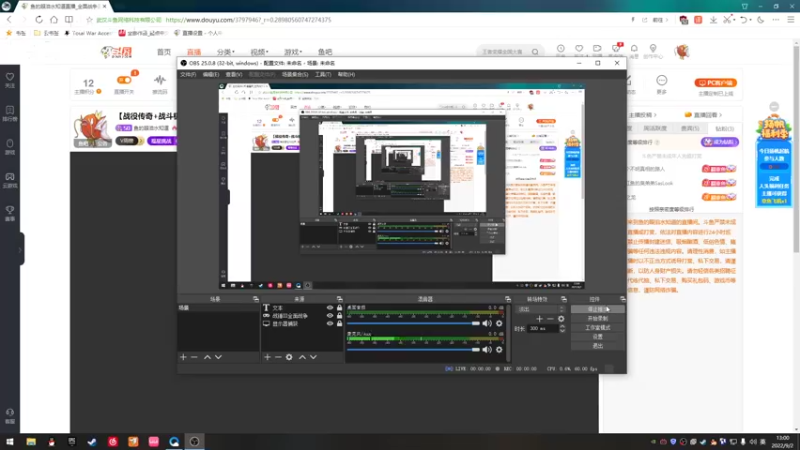Open the 文件(F) menu in OBS
800x450 pixels.
pyautogui.click(x=188, y=74)
